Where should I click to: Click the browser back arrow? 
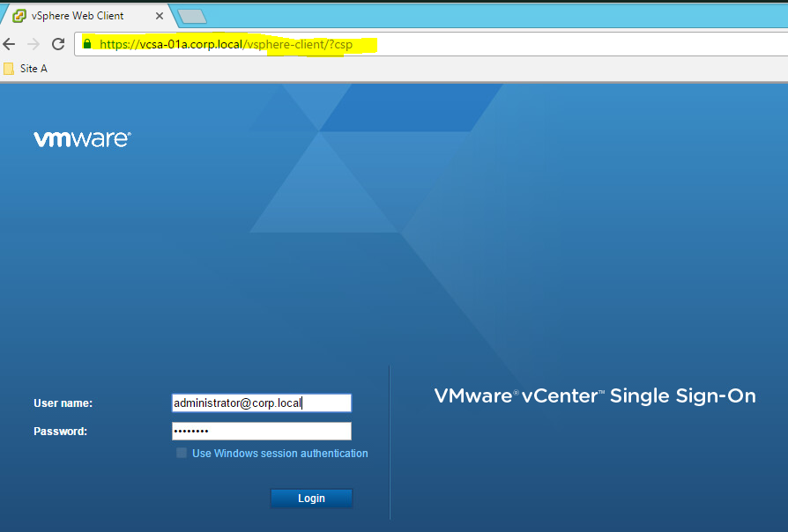click(x=9, y=44)
